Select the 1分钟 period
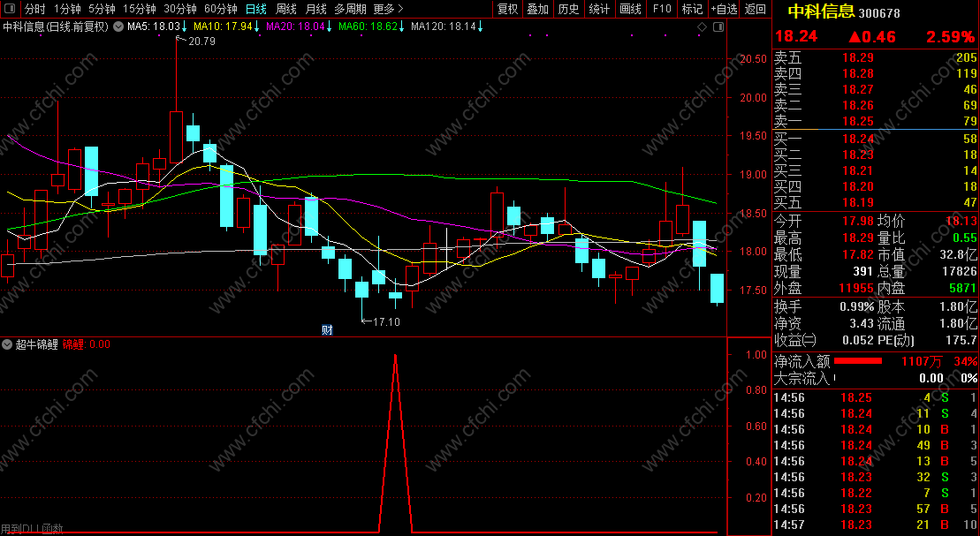Image resolution: width=980 pixels, height=536 pixels. tap(67, 9)
